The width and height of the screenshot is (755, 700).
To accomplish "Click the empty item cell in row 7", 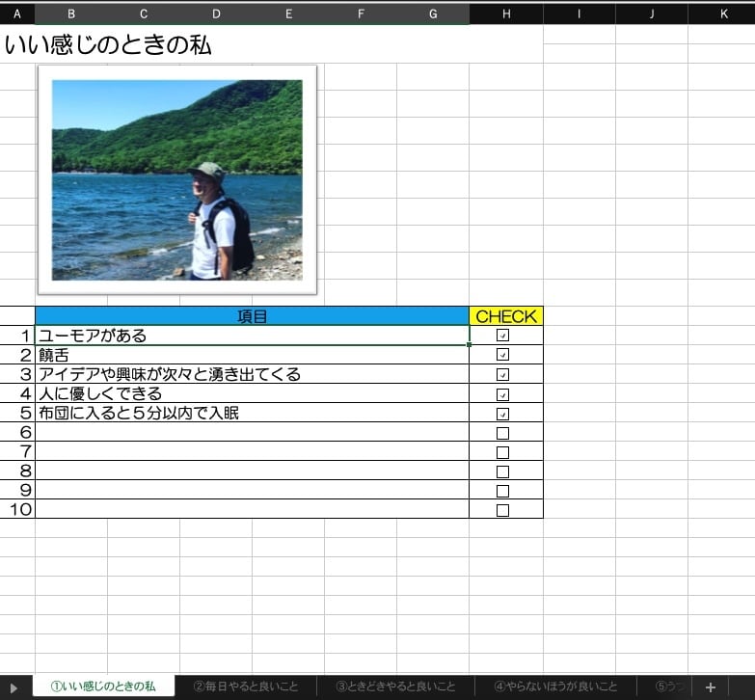I will [x=252, y=451].
